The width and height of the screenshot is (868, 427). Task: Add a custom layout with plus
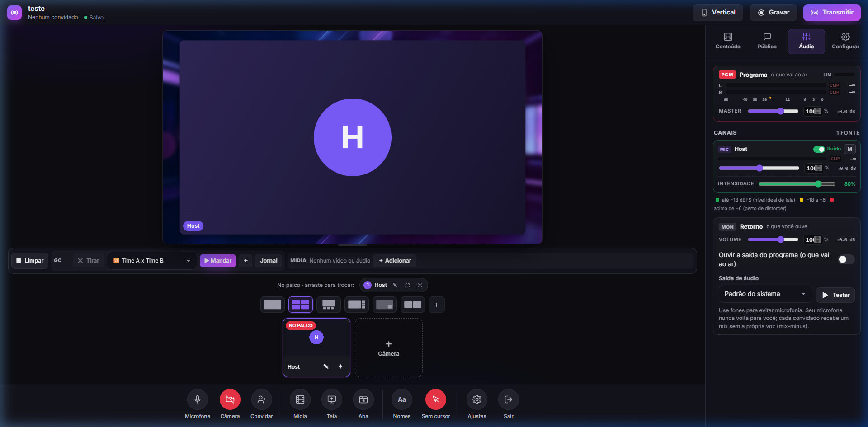point(437,305)
